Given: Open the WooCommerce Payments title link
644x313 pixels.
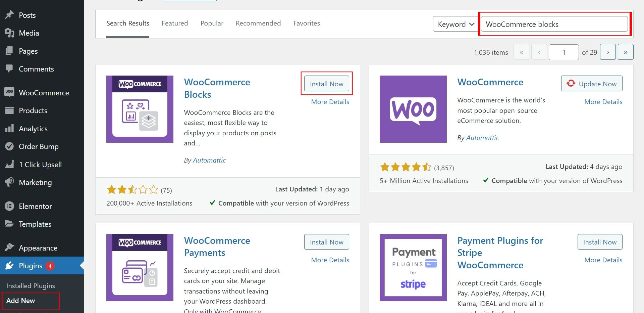Looking at the screenshot, I should coord(217,247).
